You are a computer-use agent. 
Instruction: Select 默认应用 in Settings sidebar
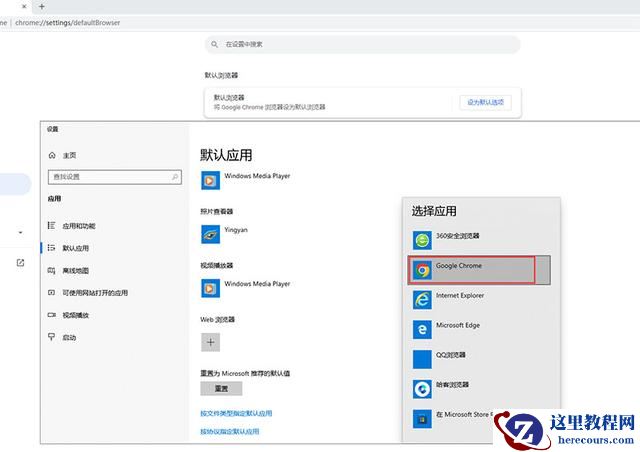pyautogui.click(x=76, y=248)
